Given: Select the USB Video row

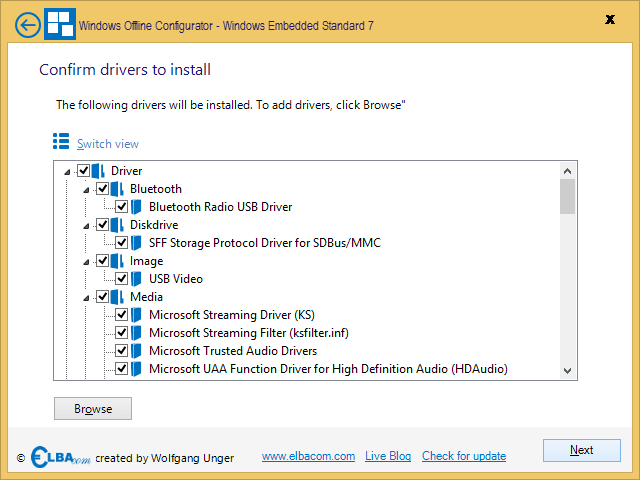Looking at the screenshot, I should pyautogui.click(x=176, y=278).
